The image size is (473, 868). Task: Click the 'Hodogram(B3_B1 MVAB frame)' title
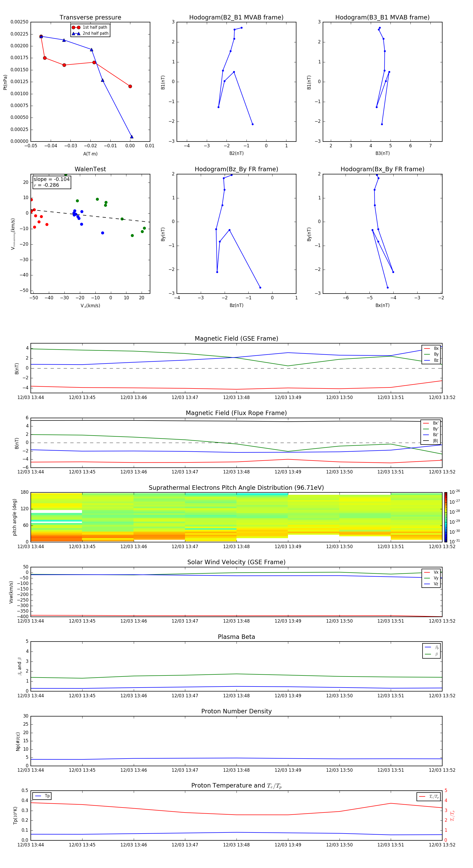coord(382,18)
